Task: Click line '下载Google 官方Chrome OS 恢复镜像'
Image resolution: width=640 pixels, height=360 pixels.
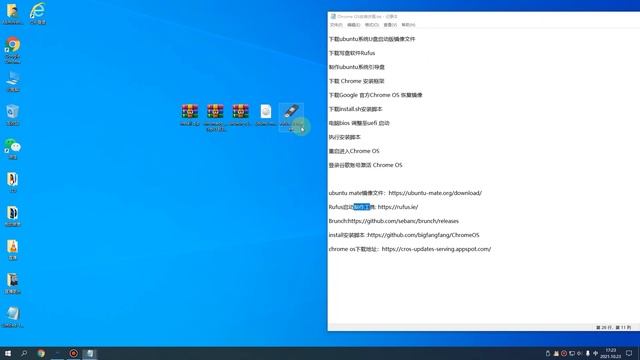Action: pyautogui.click(x=376, y=95)
